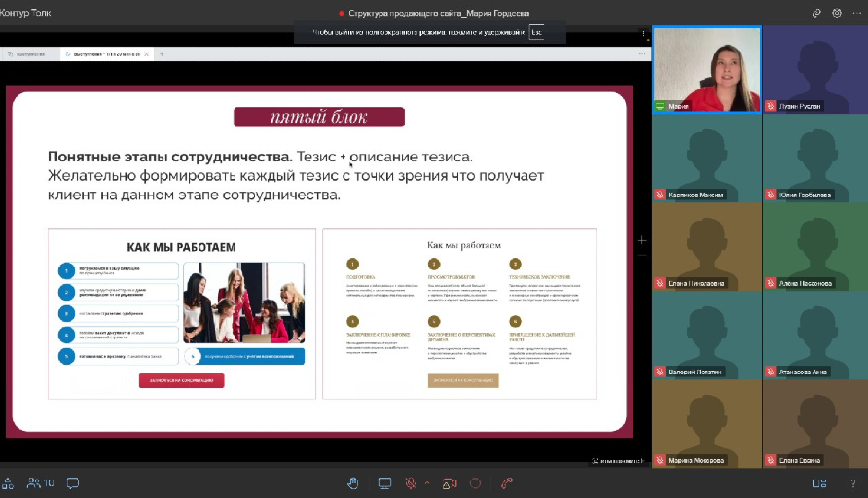Click the Контур Толк logo text
The width and height of the screenshot is (868, 498).
click(25, 13)
